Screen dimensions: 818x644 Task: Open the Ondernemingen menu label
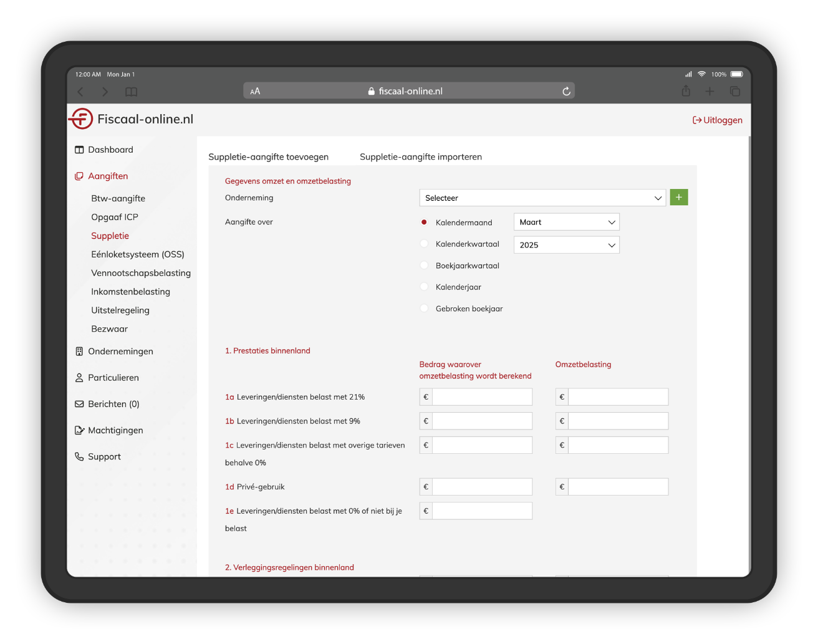coord(120,352)
